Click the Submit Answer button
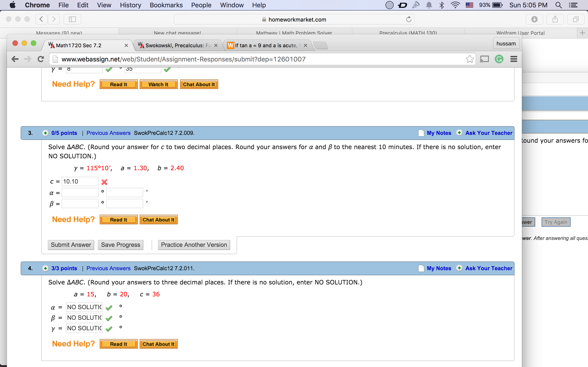This screenshot has width=588, height=367. tap(71, 245)
